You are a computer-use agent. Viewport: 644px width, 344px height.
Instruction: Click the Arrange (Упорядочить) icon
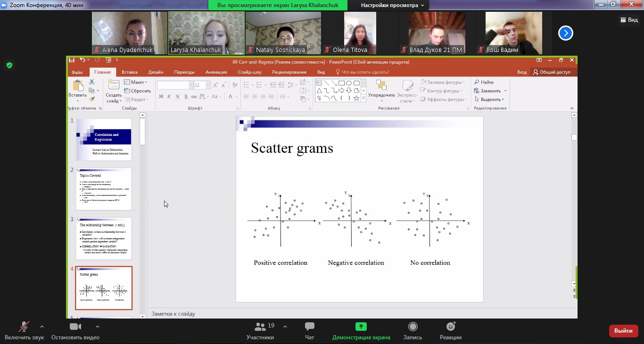tap(381, 85)
